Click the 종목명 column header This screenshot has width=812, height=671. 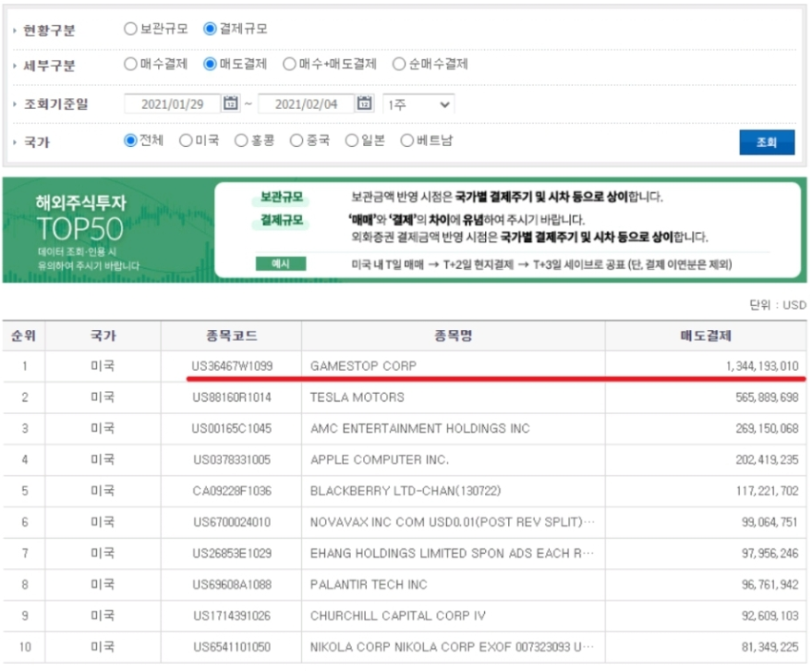(x=454, y=335)
